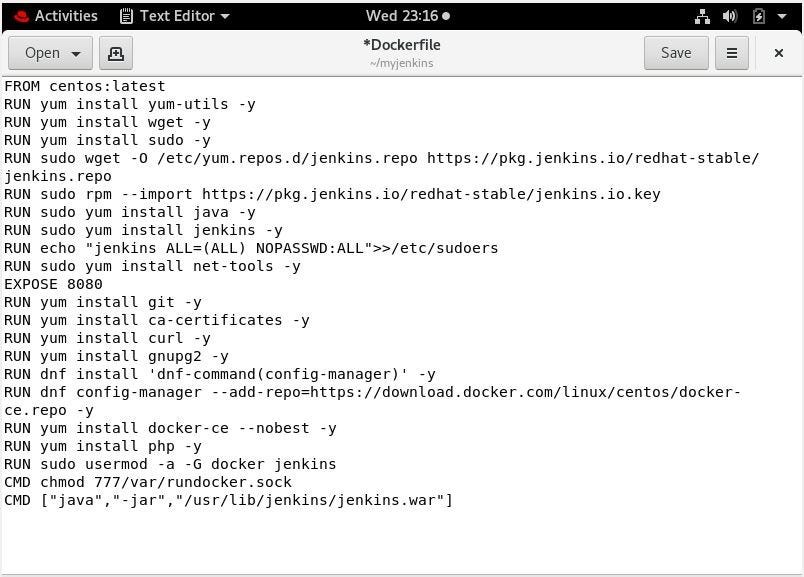Expand the Open button dropdown arrow

[76, 52]
